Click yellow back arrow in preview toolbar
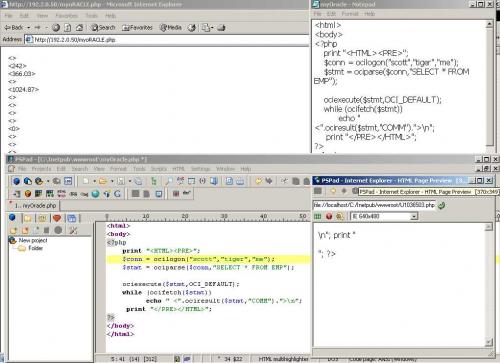This screenshot has height=363, width=500. coord(333,191)
